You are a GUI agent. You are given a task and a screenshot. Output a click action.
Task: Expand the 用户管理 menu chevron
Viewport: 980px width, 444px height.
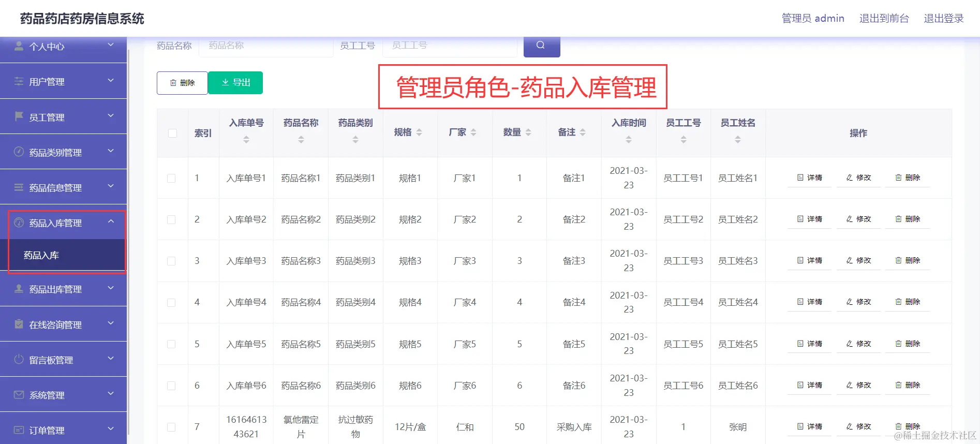pyautogui.click(x=111, y=80)
